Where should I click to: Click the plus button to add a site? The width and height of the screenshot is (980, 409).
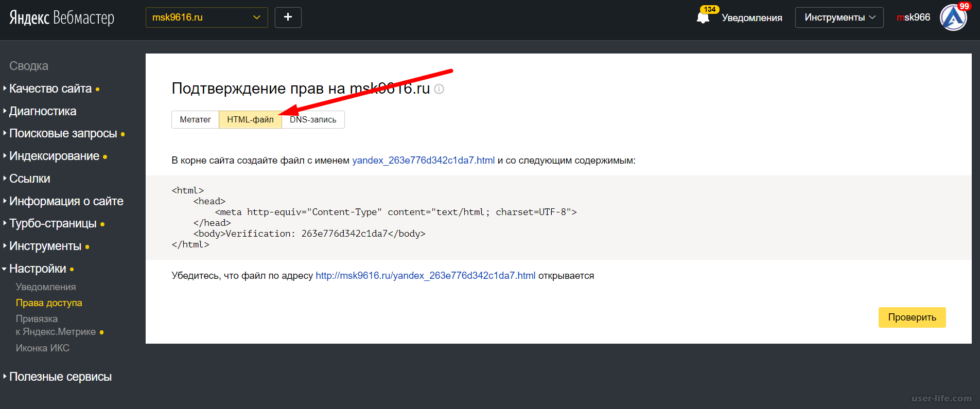(288, 17)
